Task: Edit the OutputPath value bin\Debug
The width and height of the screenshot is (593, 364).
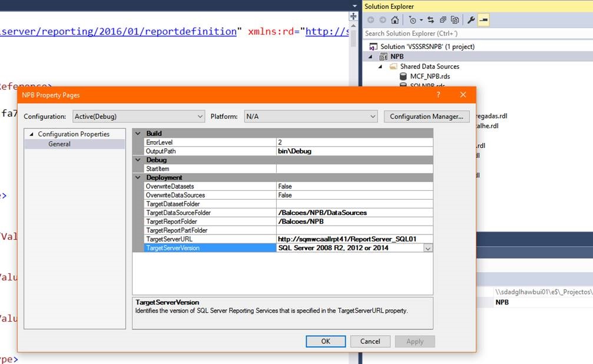Action: (355, 151)
